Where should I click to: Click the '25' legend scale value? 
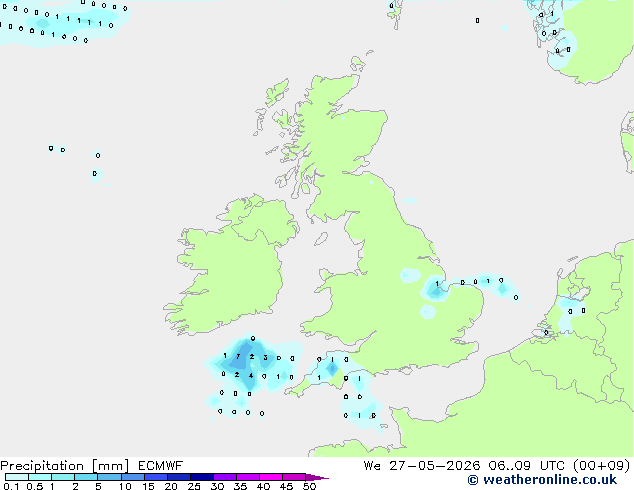(194, 486)
